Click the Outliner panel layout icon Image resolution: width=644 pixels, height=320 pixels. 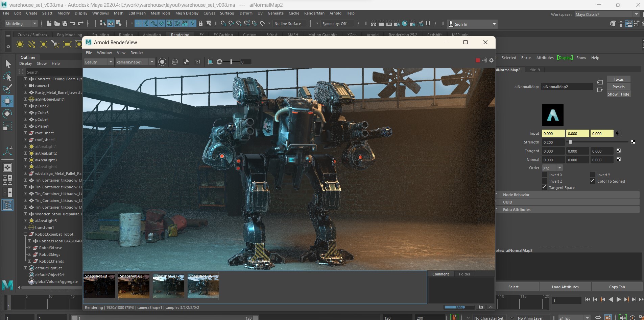(7, 205)
